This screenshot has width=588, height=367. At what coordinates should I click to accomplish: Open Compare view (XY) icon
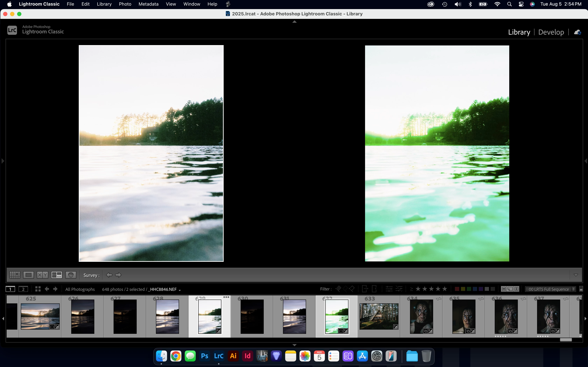(x=42, y=275)
